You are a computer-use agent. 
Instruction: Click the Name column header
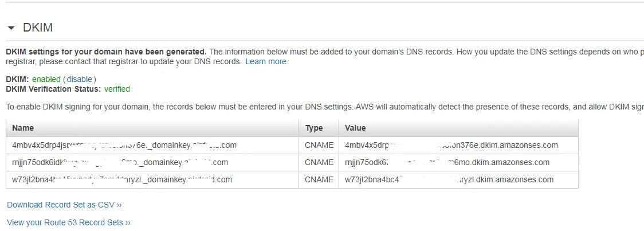[152, 128]
